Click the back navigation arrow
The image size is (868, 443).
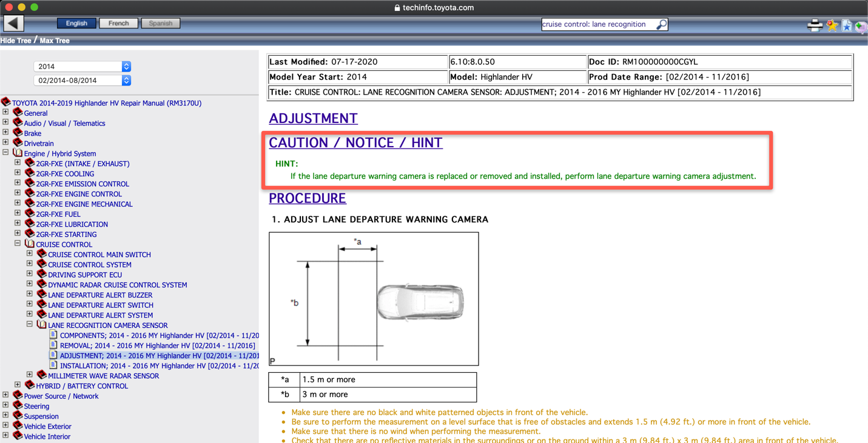pos(12,22)
